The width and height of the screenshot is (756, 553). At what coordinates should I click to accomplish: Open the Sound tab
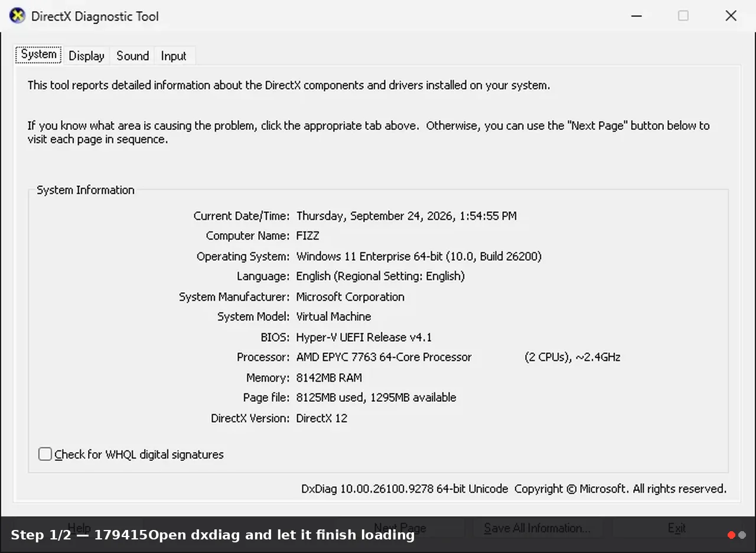132,56
